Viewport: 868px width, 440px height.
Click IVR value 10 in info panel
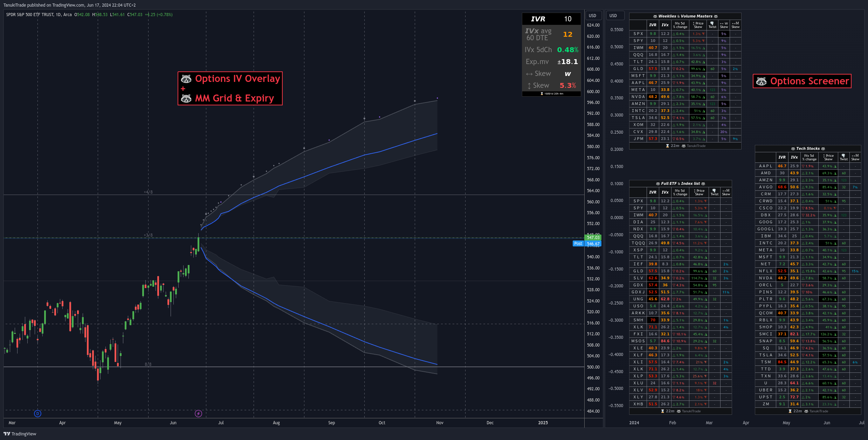pyautogui.click(x=567, y=19)
